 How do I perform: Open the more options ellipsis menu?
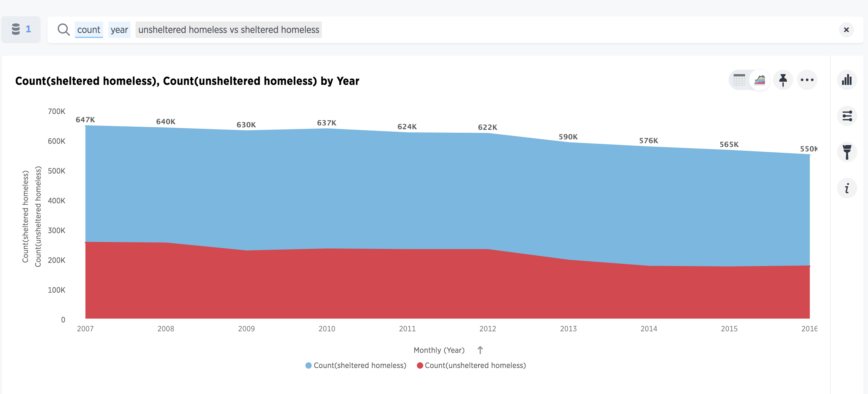point(807,80)
